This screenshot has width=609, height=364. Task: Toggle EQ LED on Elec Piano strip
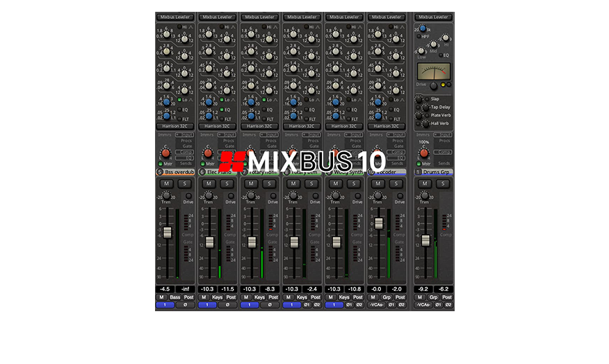[222, 110]
